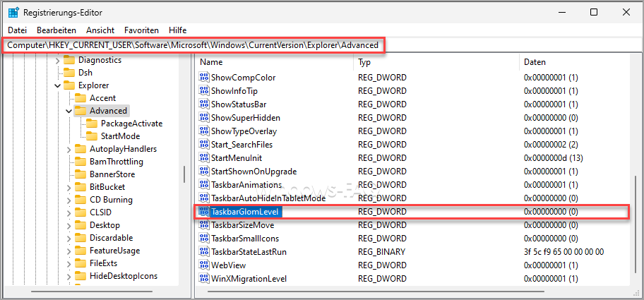Image resolution: width=644 pixels, height=300 pixels.
Task: Click the StartMode folder icon
Action: (92, 136)
